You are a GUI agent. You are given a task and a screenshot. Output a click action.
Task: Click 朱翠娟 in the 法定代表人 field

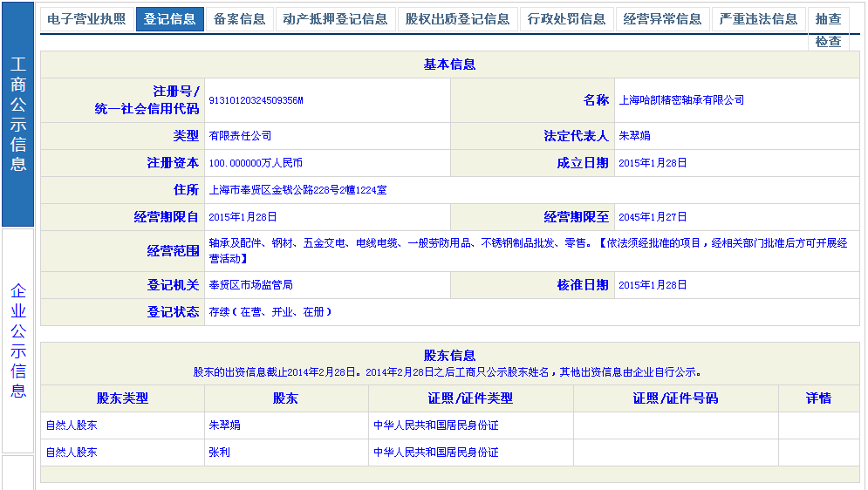coord(634,136)
